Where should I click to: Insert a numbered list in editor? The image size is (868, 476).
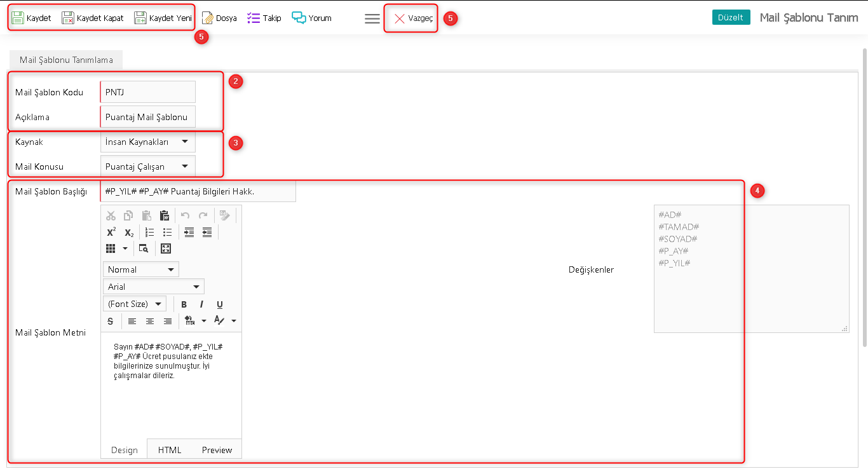tap(150, 232)
